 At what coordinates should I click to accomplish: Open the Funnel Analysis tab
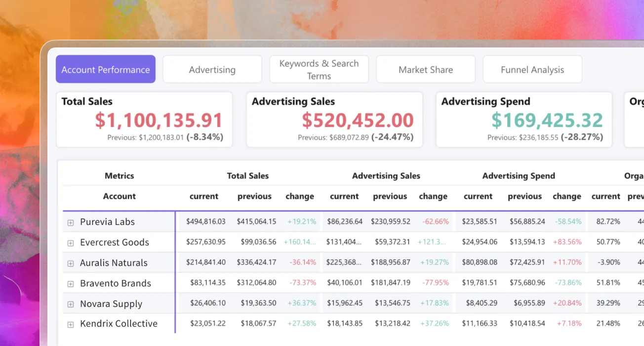coord(532,69)
